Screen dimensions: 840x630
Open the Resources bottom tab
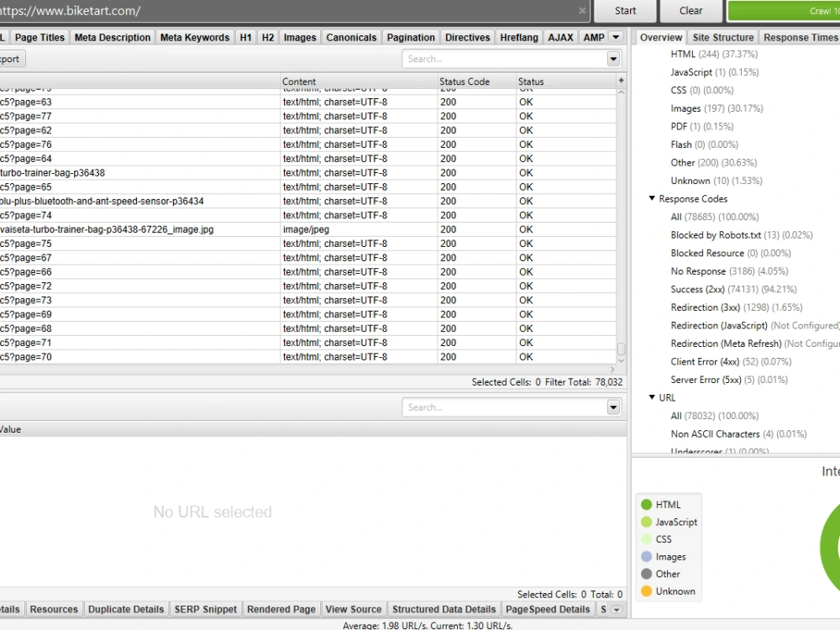(54, 609)
